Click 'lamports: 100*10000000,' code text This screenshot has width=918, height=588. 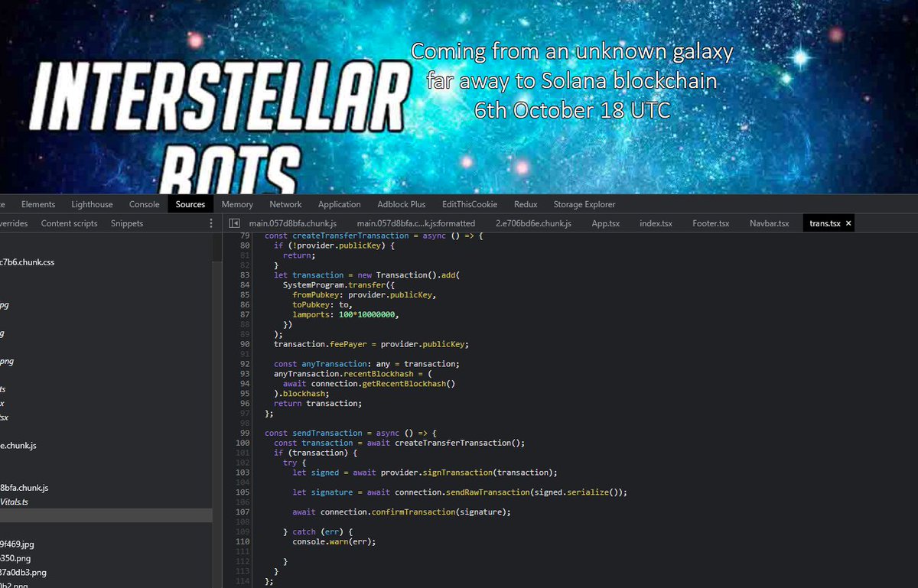(x=346, y=314)
